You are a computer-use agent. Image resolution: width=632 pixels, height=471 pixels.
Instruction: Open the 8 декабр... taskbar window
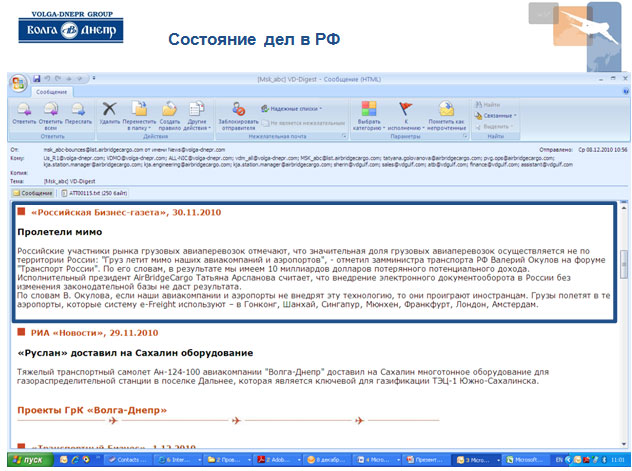coord(328,460)
